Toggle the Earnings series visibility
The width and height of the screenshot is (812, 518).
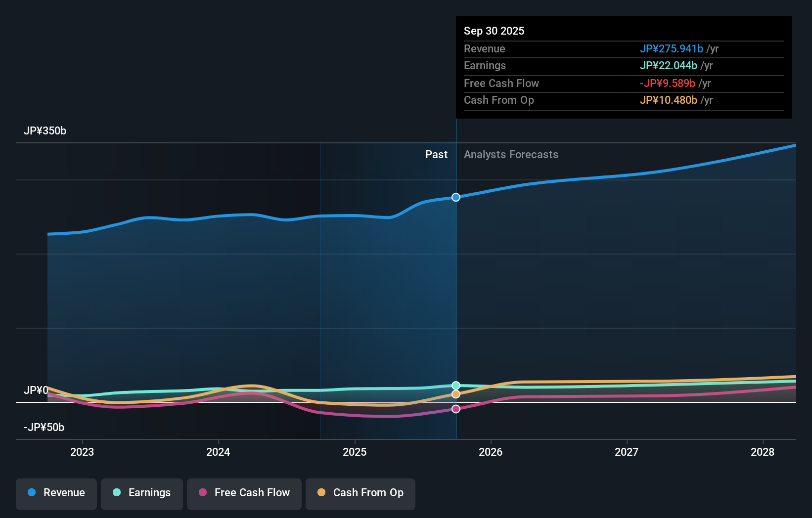[x=141, y=493]
